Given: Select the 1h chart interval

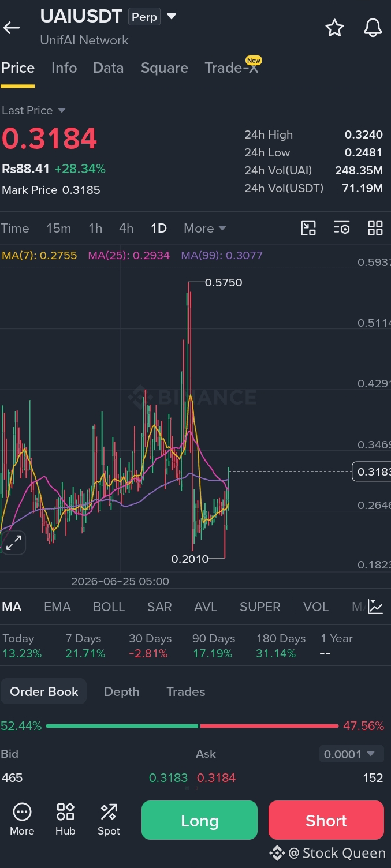Looking at the screenshot, I should (x=95, y=228).
